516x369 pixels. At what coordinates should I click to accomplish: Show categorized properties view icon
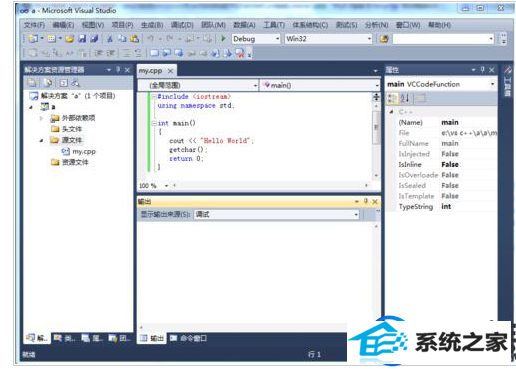[x=393, y=98]
